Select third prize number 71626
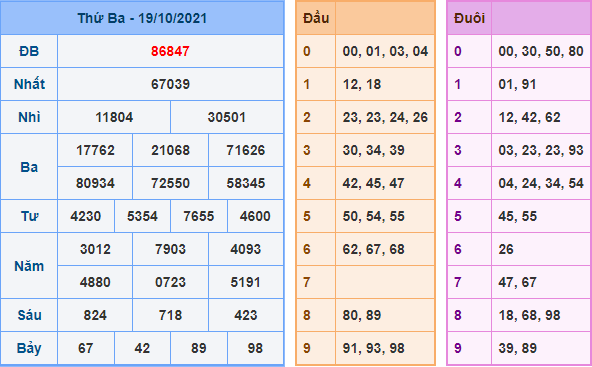The height and width of the screenshot is (367, 592). [x=246, y=150]
